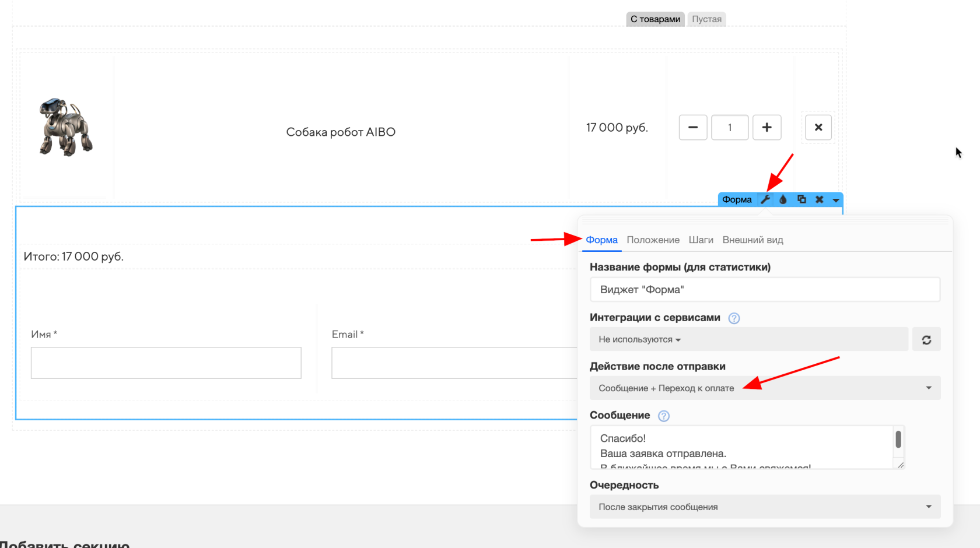Image resolution: width=980 pixels, height=548 pixels.
Task: Open Действие после отправки dropdown
Action: (x=765, y=388)
